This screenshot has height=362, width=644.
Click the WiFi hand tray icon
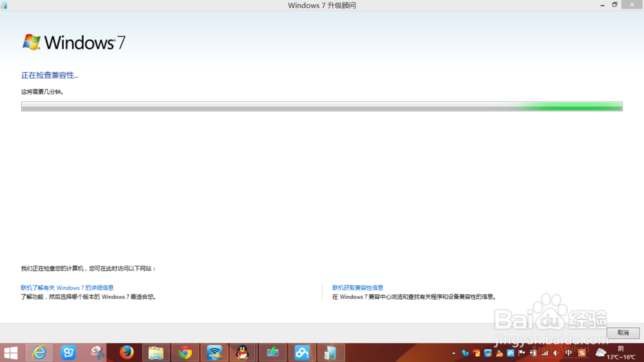pos(488,353)
